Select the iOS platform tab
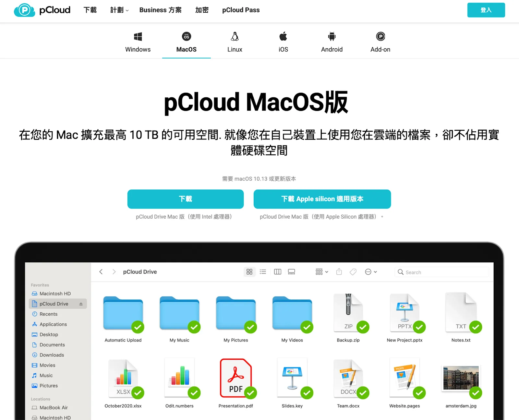519x420 pixels. (283, 42)
